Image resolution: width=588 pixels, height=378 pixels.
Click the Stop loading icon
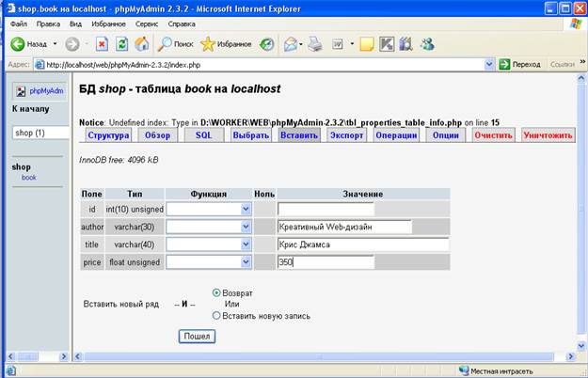[102, 44]
